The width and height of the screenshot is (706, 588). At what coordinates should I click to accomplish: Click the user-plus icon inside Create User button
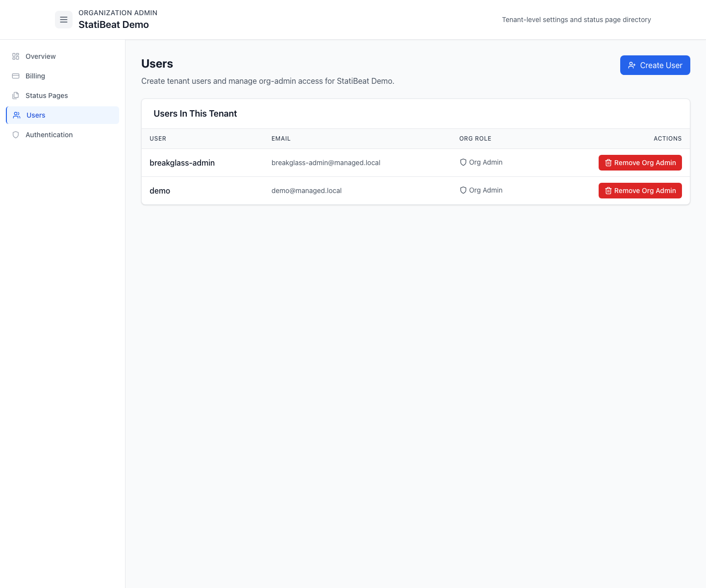[632, 65]
